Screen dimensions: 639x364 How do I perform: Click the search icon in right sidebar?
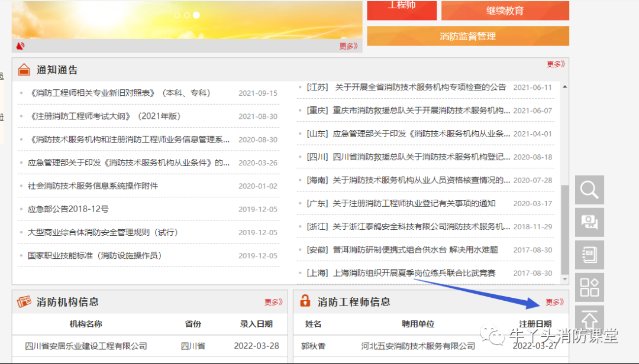(589, 190)
